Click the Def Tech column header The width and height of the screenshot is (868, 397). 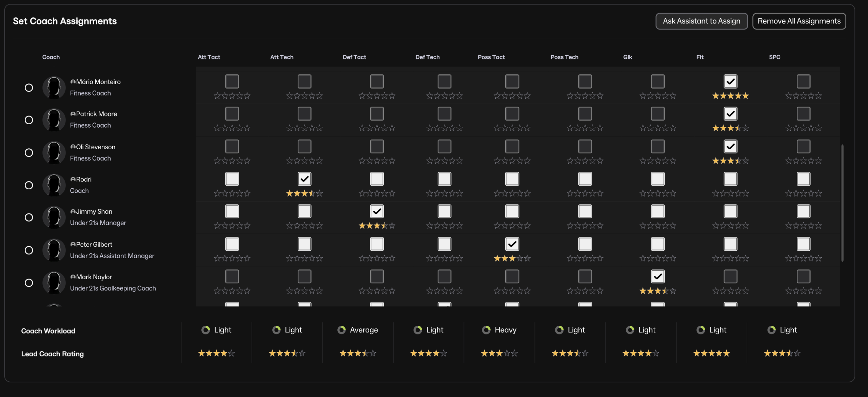[427, 57]
